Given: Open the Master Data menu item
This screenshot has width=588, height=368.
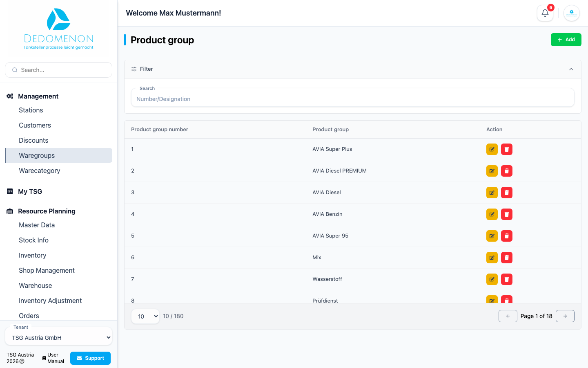Looking at the screenshot, I should click(58, 225).
